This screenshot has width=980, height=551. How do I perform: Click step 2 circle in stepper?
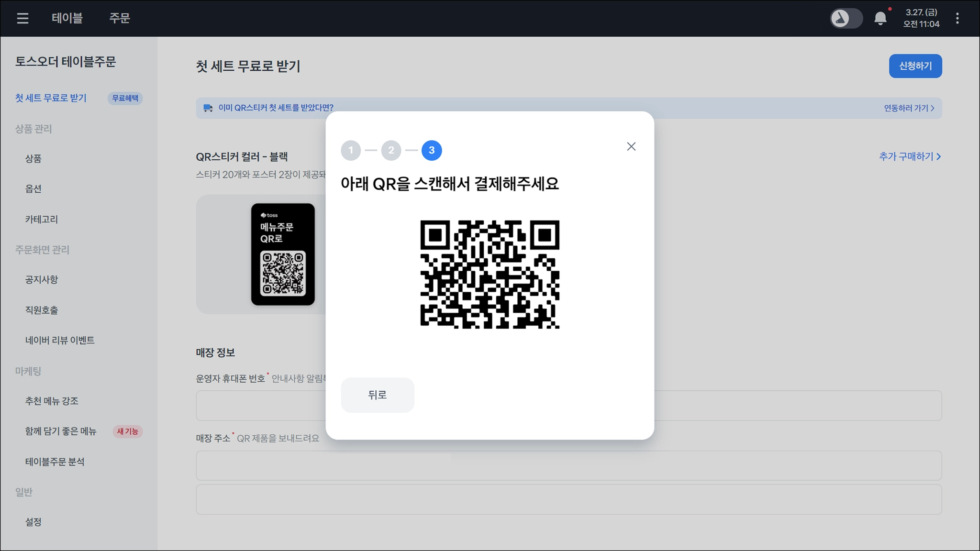[x=391, y=151]
